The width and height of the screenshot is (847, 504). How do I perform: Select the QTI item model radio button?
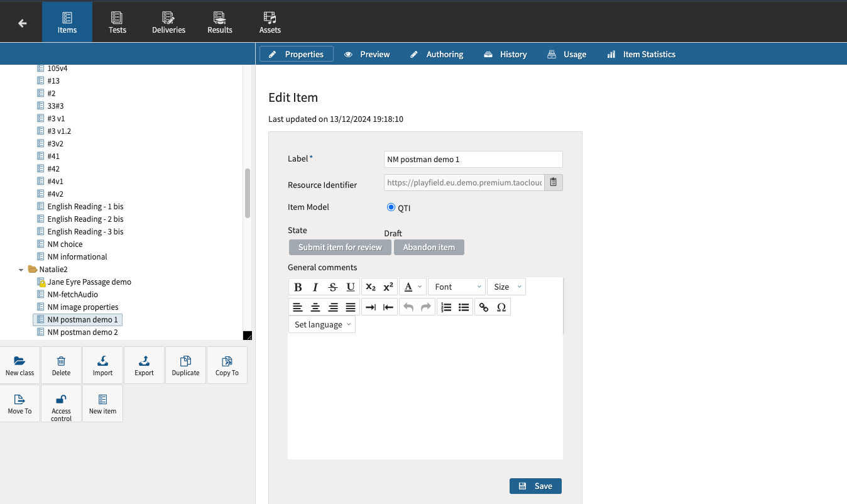(x=391, y=207)
